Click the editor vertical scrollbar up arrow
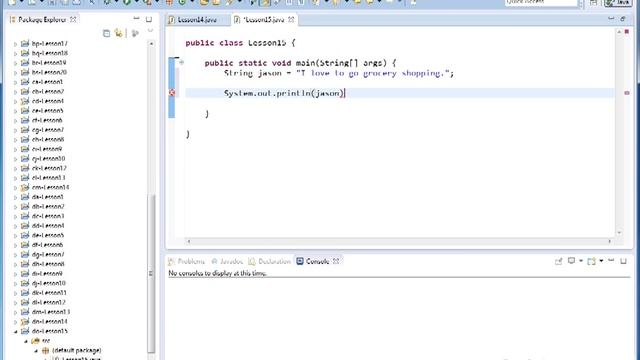The height and width of the screenshot is (360, 640). [619, 31]
